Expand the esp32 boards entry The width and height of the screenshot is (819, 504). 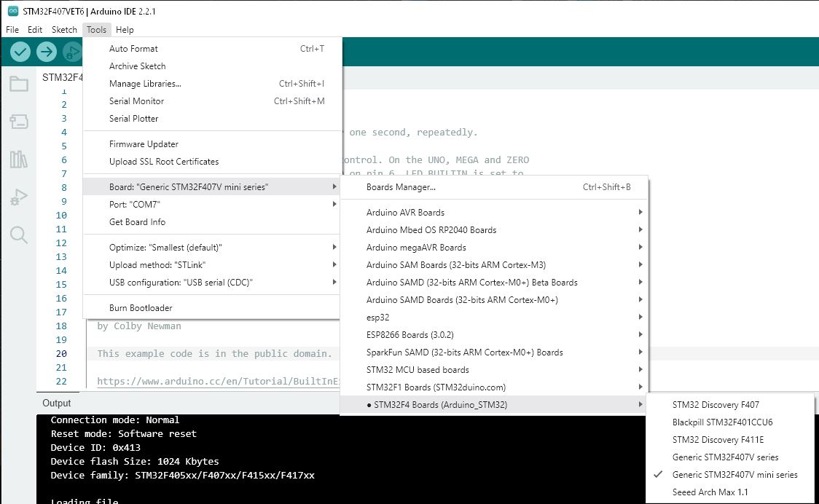pos(494,318)
